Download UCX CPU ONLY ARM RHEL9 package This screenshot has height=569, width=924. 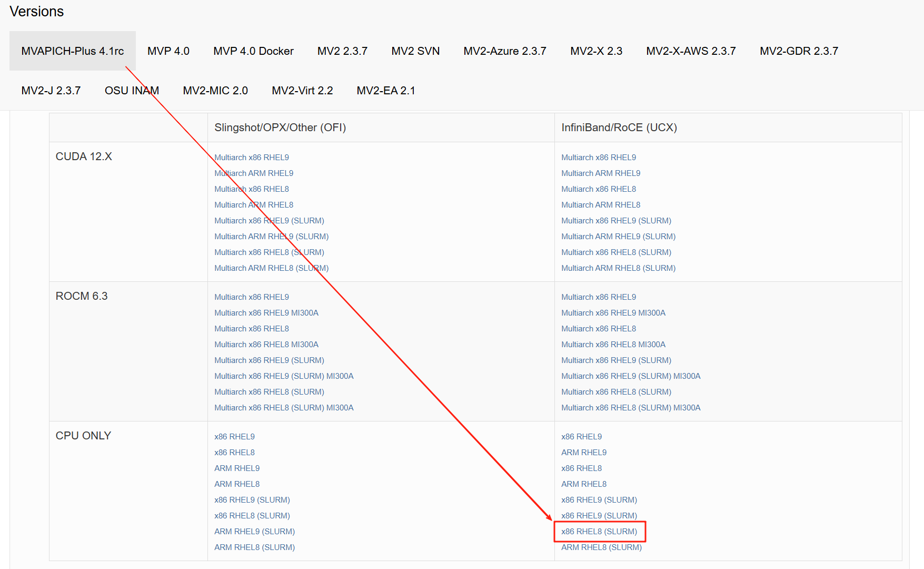click(584, 453)
